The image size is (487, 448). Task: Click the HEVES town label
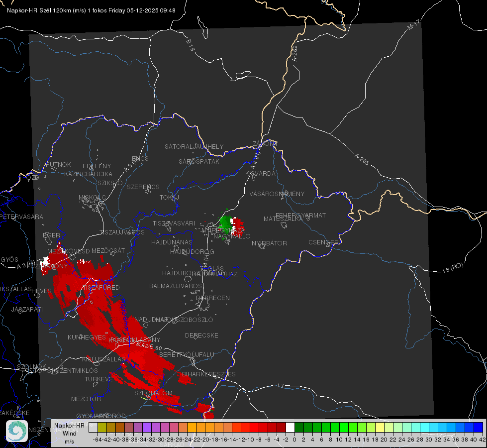coord(42,291)
